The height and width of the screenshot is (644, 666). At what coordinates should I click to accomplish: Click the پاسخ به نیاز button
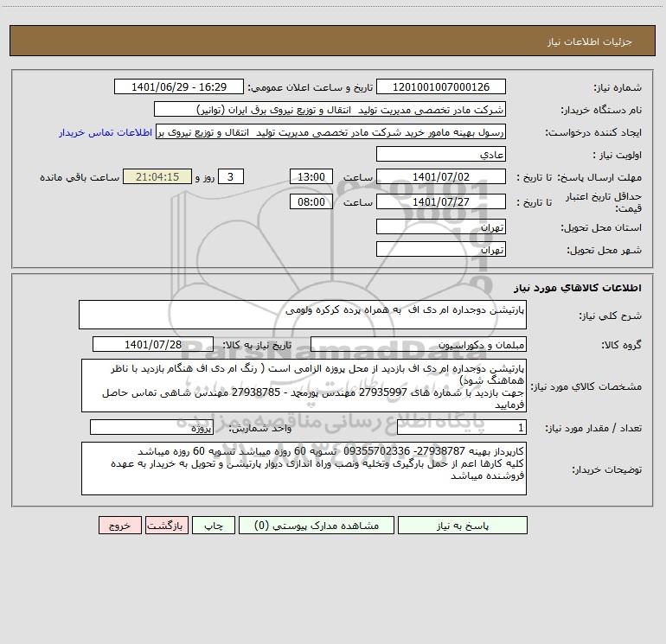pyautogui.click(x=463, y=526)
